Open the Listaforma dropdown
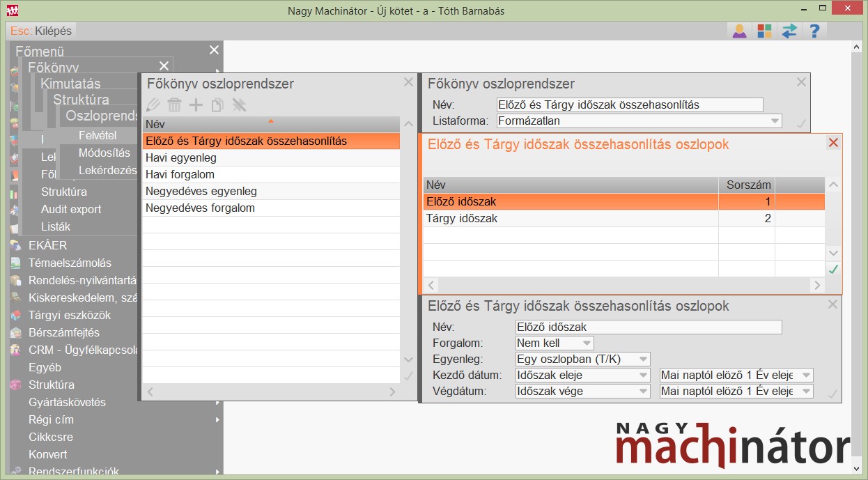This screenshot has width=868, height=480. (x=775, y=121)
